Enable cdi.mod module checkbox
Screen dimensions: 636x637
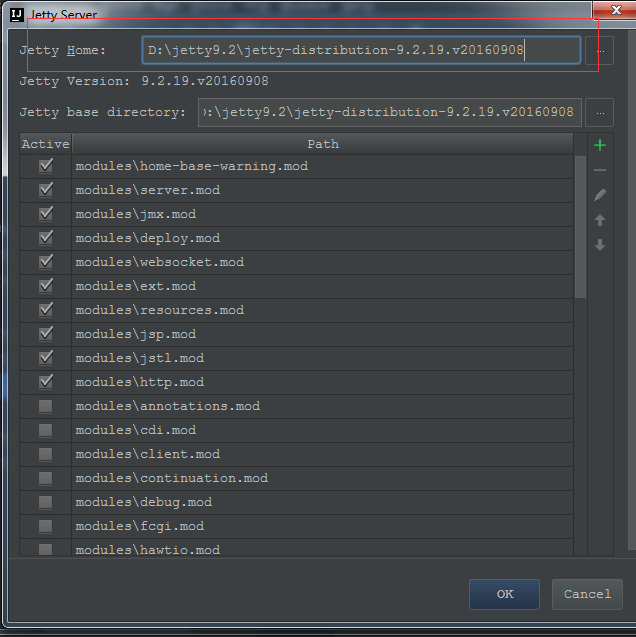click(x=45, y=430)
